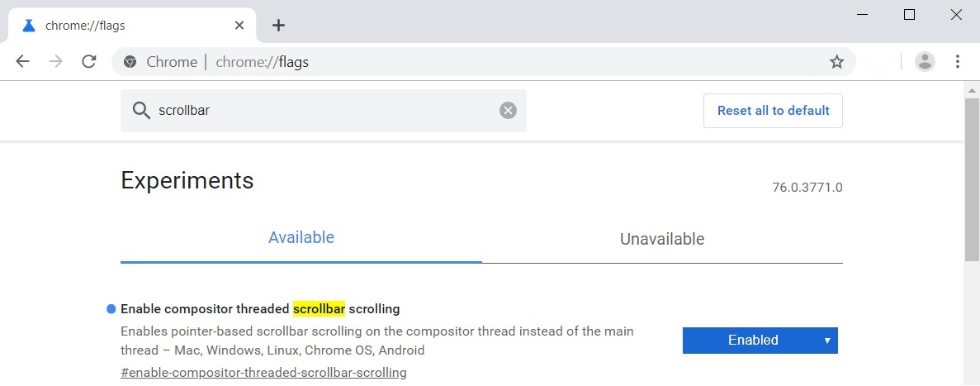Screen dimensions: 980x386
Task: Click the page vertical scrollbar thumb
Action: pyautogui.click(x=972, y=178)
